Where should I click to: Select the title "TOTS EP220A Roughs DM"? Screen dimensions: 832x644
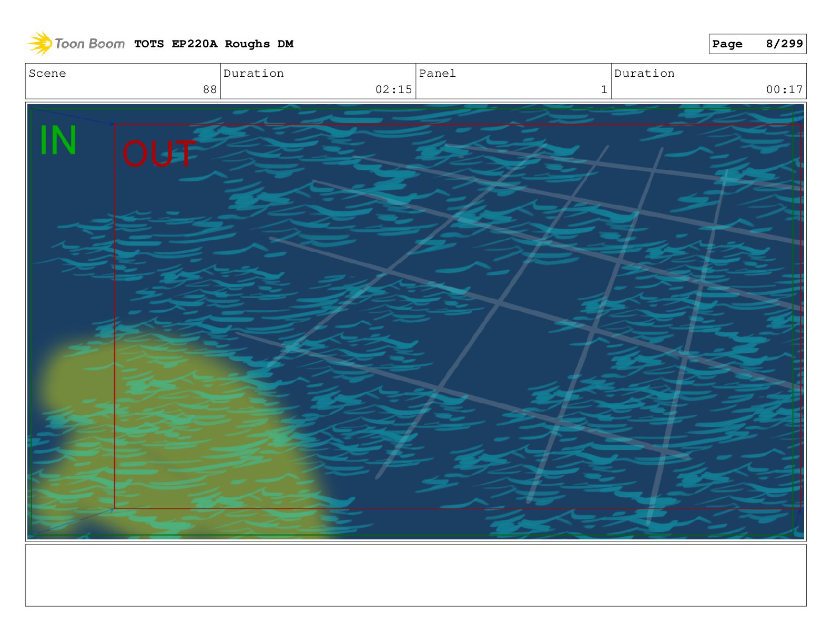[x=214, y=44]
